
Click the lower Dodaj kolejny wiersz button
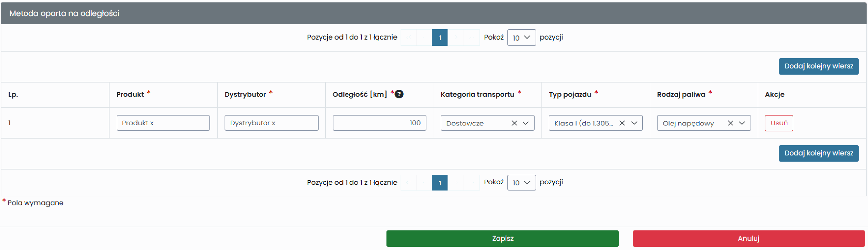pos(819,153)
